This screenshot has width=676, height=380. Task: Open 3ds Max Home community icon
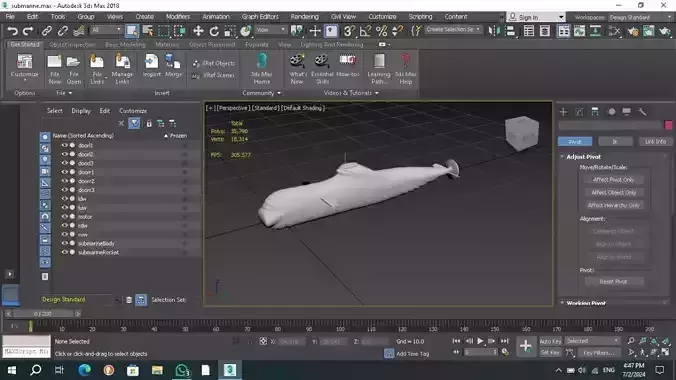click(261, 69)
